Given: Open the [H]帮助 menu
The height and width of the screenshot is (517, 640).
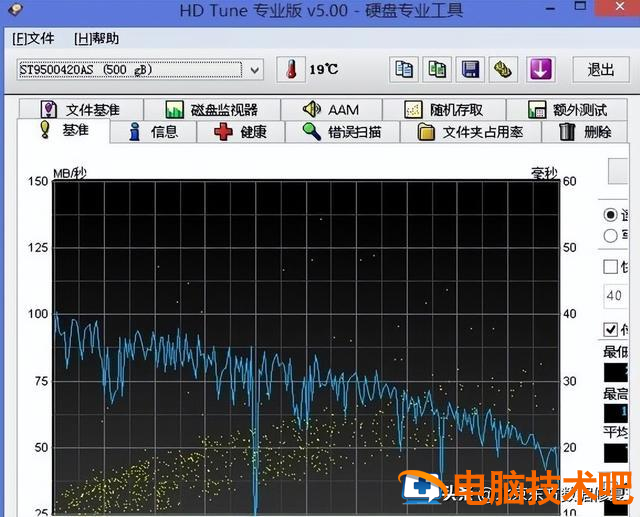Looking at the screenshot, I should (96, 39).
